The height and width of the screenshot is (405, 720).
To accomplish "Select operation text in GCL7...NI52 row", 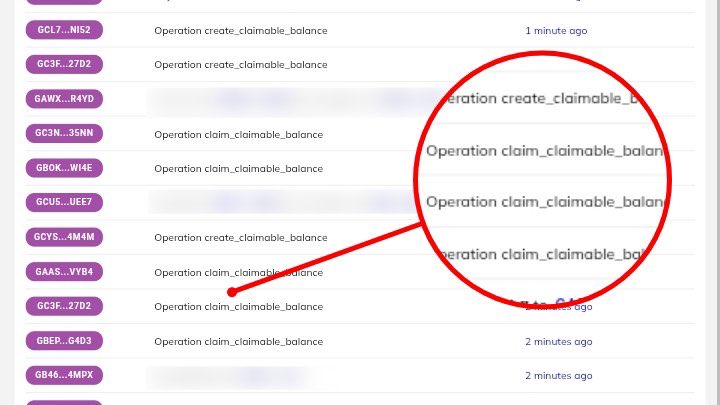I will coord(241,31).
